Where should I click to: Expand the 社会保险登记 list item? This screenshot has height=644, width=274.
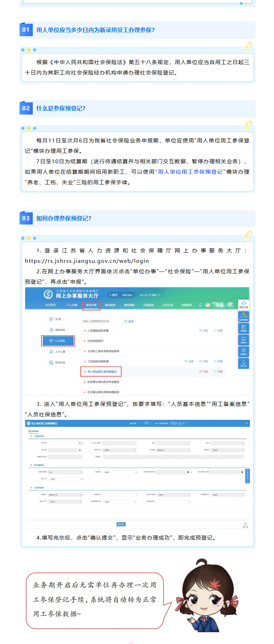[95, 341]
